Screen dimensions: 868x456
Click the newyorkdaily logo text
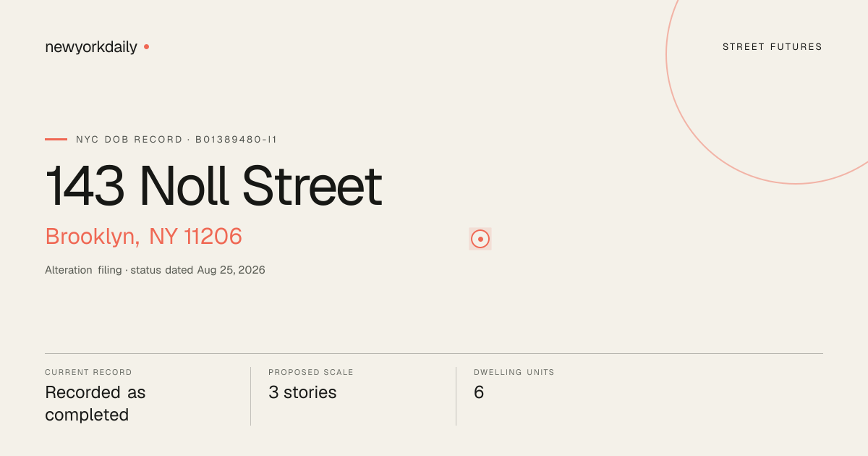[x=91, y=47]
